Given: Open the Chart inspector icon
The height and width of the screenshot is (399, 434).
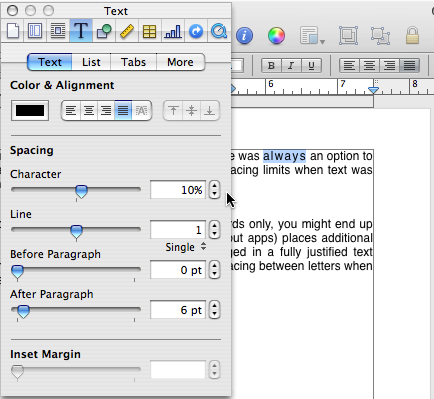Looking at the screenshot, I should tap(173, 31).
